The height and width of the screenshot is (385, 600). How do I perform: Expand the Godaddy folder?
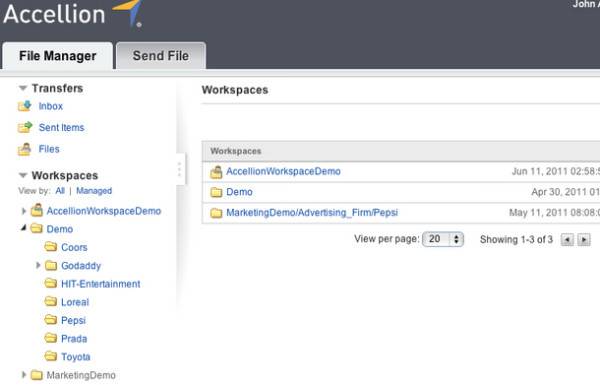[x=38, y=265]
